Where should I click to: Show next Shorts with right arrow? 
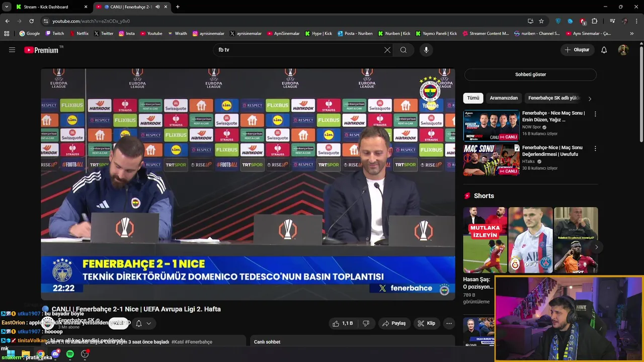pyautogui.click(x=596, y=247)
